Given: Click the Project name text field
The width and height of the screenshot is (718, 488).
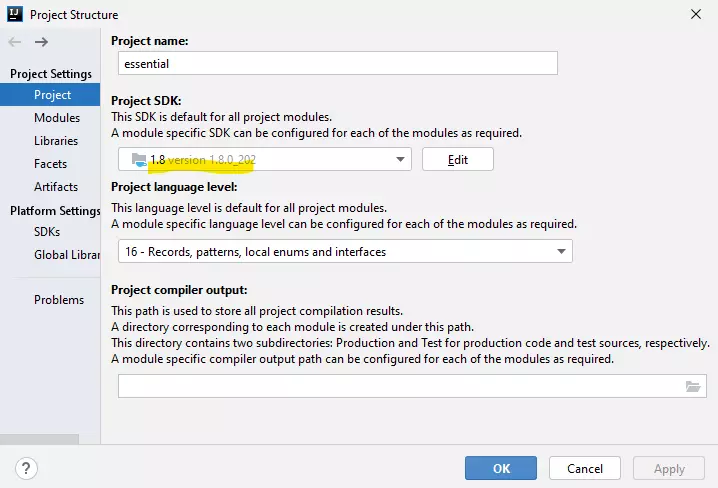Looking at the screenshot, I should tap(337, 62).
